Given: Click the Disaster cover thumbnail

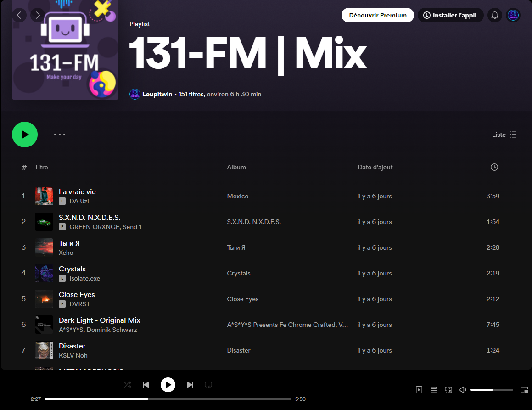Looking at the screenshot, I should coord(44,351).
